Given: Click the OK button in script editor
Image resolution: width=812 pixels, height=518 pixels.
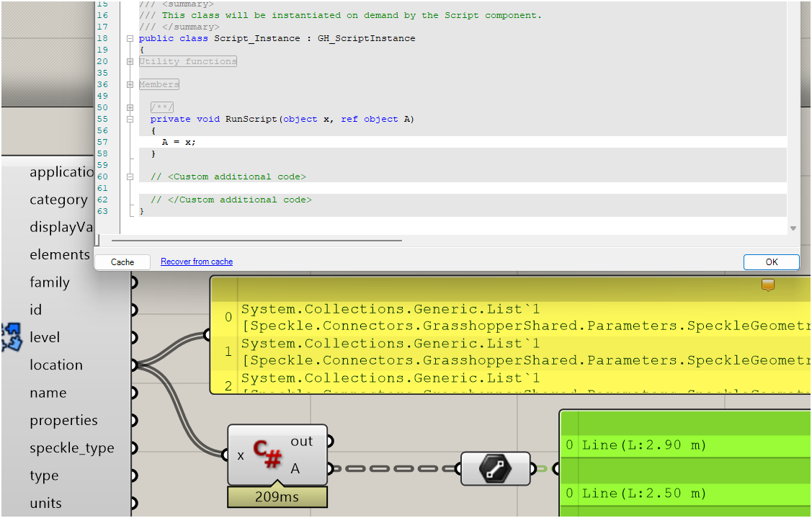Looking at the screenshot, I should 771,262.
